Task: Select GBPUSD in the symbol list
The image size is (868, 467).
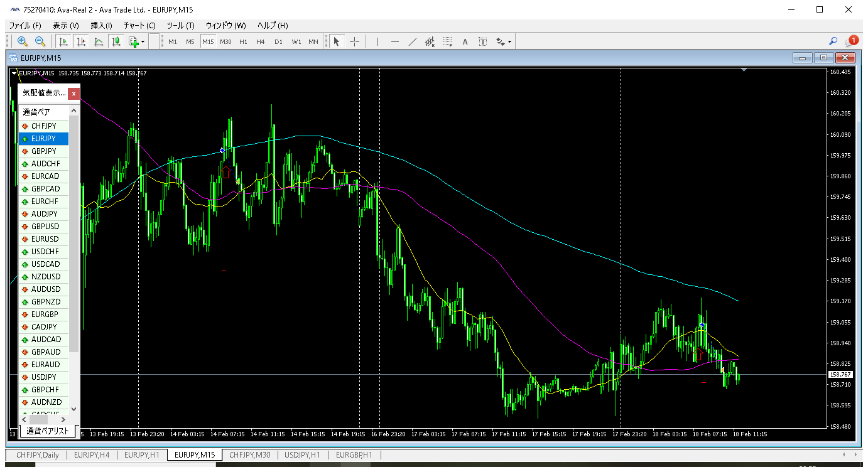Action: pyautogui.click(x=43, y=227)
